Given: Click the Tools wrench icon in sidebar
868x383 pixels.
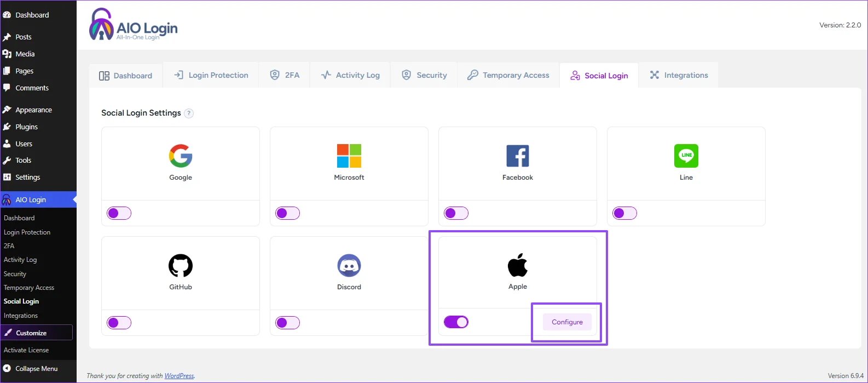Looking at the screenshot, I should tap(7, 161).
